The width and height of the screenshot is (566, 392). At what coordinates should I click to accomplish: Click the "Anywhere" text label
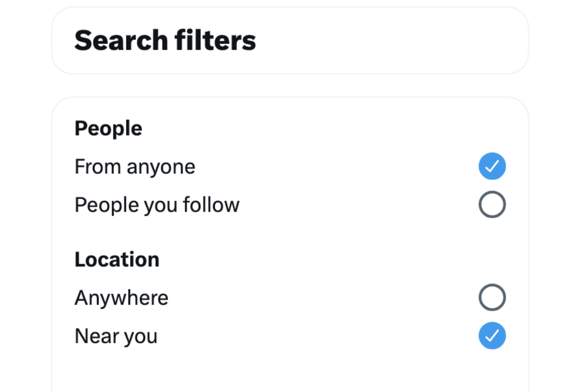pyautogui.click(x=121, y=298)
